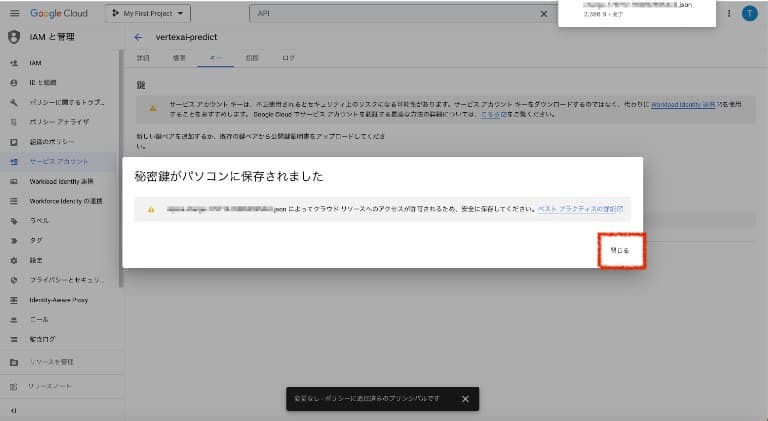This screenshot has width=768, height=421.
Task: Click the warning icon in the dialog
Action: point(151,210)
